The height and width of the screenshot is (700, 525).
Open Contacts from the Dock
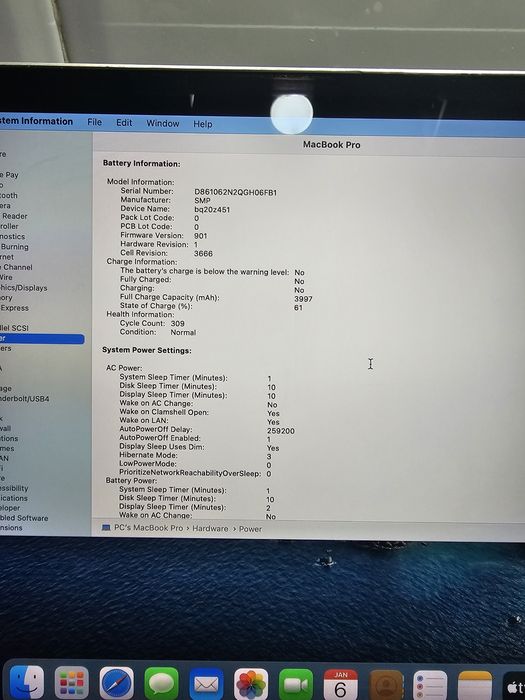(x=387, y=685)
